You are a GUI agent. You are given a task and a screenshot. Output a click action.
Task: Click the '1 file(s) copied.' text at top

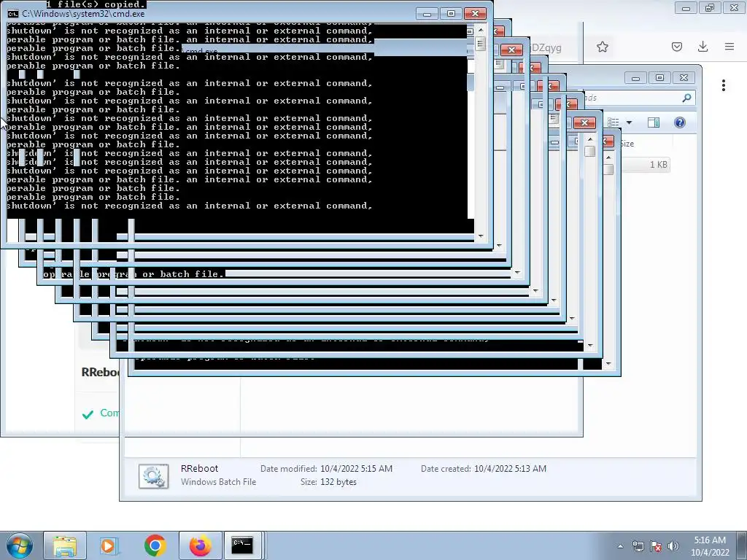96,4
